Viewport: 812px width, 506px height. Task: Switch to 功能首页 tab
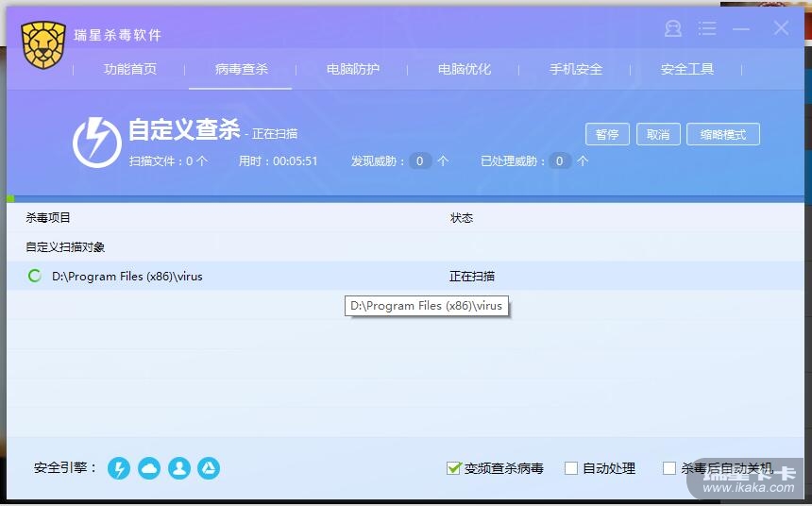[130, 69]
